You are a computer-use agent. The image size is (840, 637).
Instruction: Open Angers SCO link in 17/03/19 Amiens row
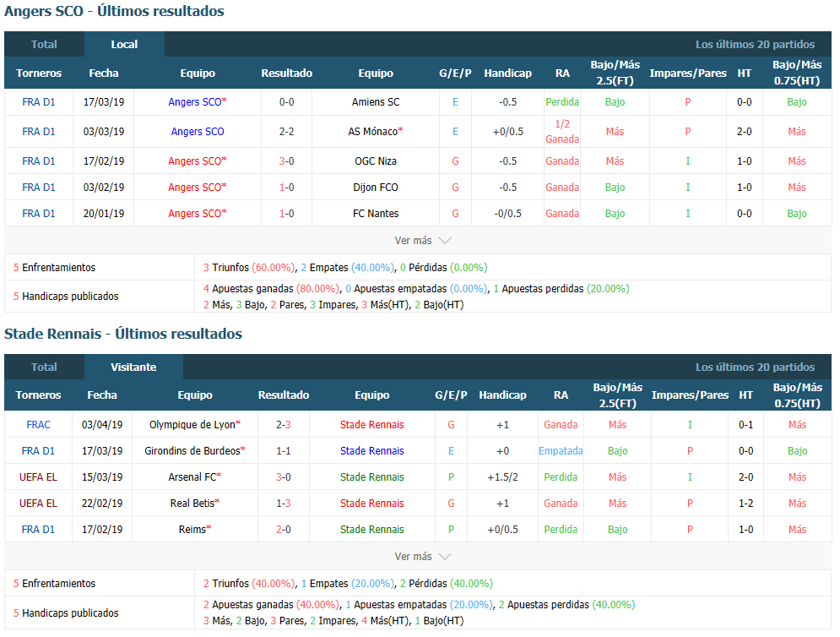198,102
